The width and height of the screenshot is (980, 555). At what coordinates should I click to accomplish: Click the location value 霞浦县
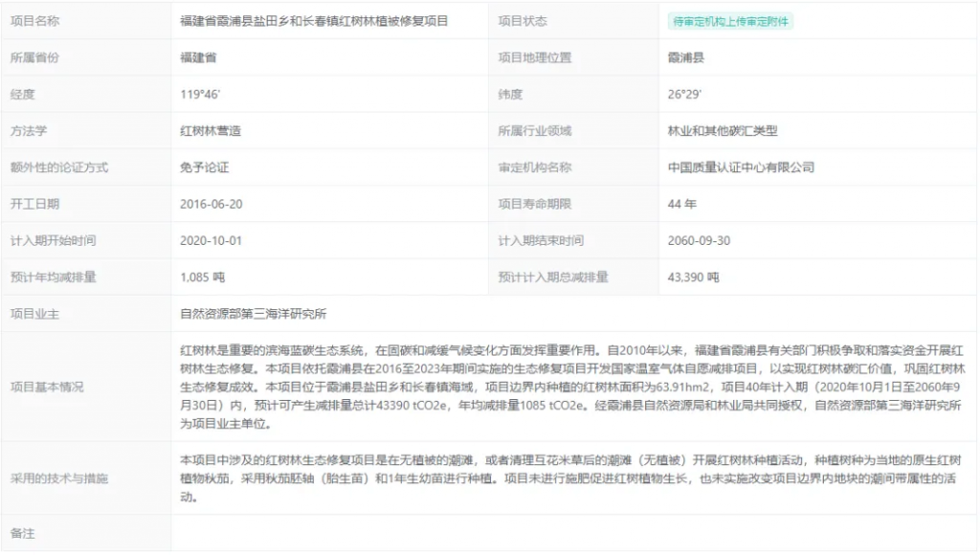686,57
